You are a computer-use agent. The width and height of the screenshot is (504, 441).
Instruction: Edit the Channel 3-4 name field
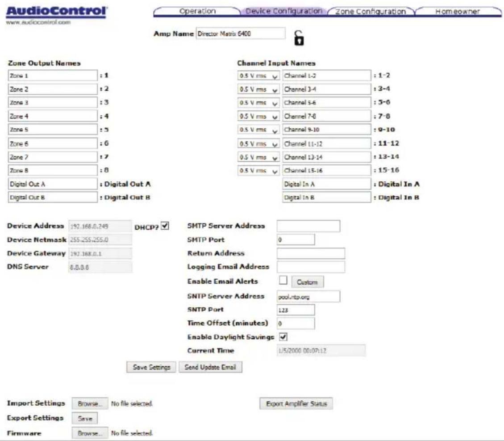coord(327,89)
